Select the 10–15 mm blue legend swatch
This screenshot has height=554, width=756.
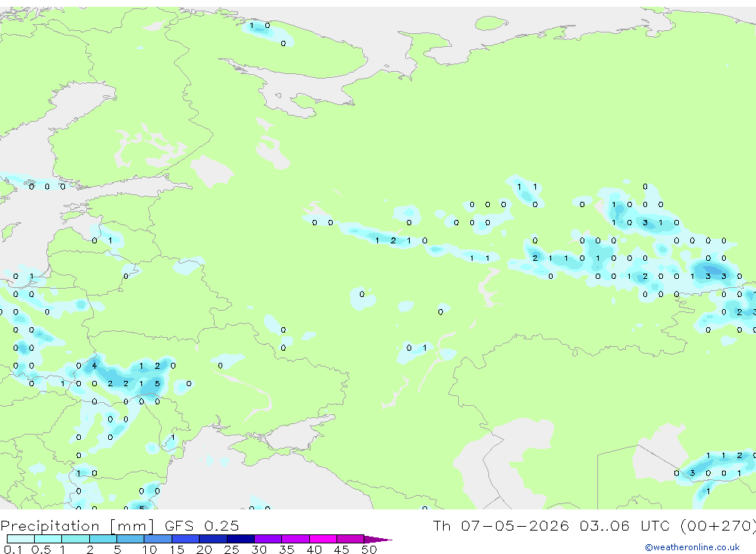click(x=158, y=539)
